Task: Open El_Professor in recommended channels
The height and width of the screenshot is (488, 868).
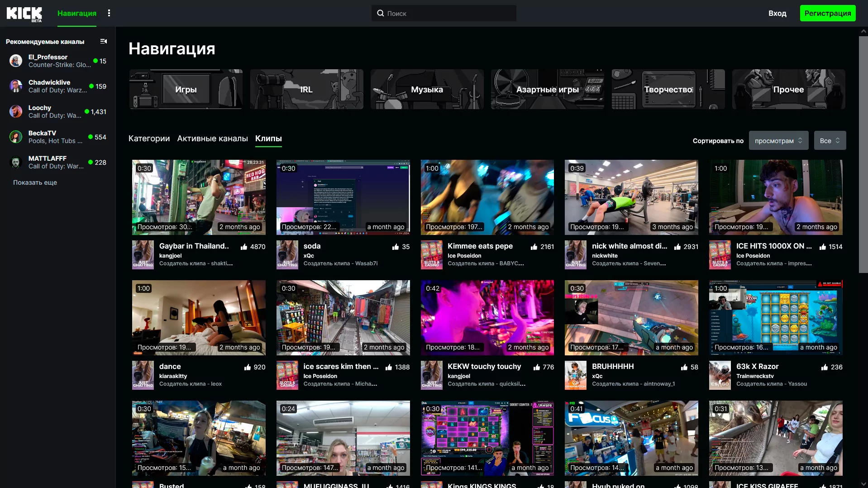Action: (x=58, y=61)
